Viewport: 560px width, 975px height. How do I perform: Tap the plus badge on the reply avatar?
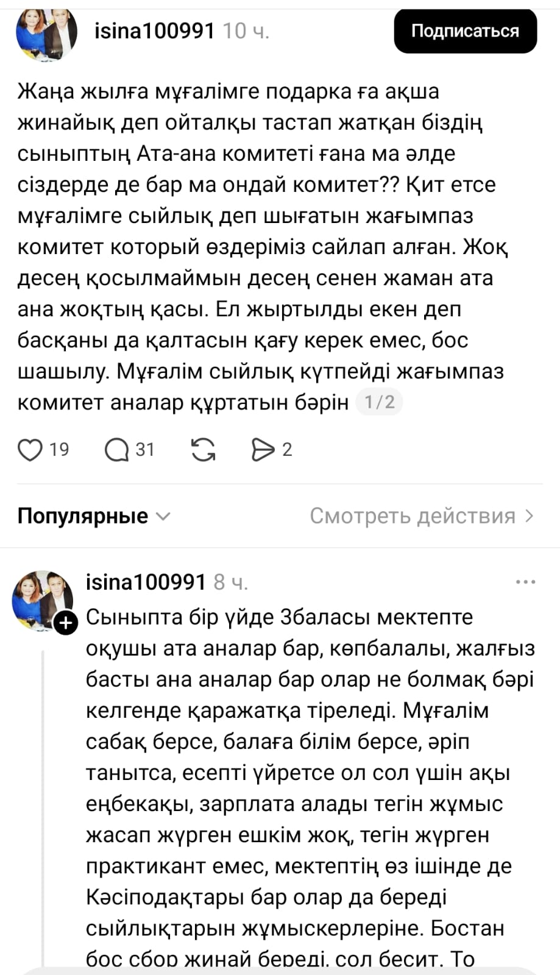tap(66, 623)
